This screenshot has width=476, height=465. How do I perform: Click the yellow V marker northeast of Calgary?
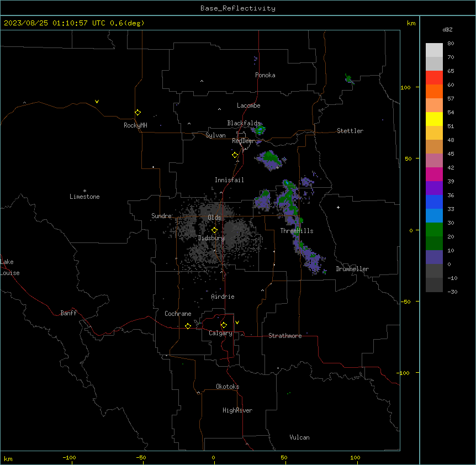coord(237,323)
